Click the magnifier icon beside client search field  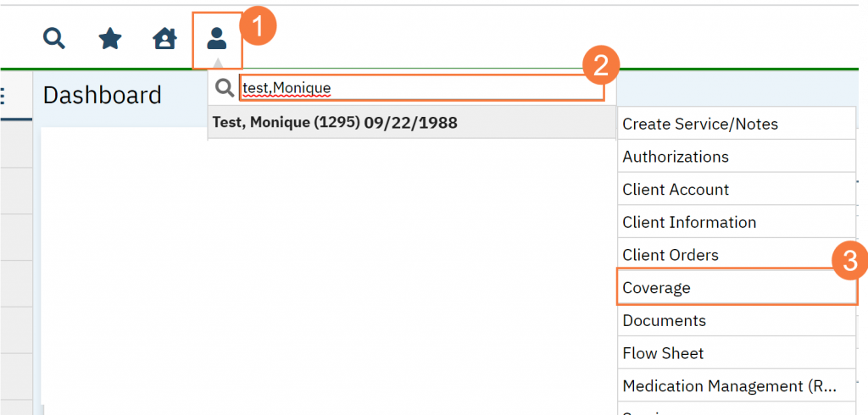(225, 87)
